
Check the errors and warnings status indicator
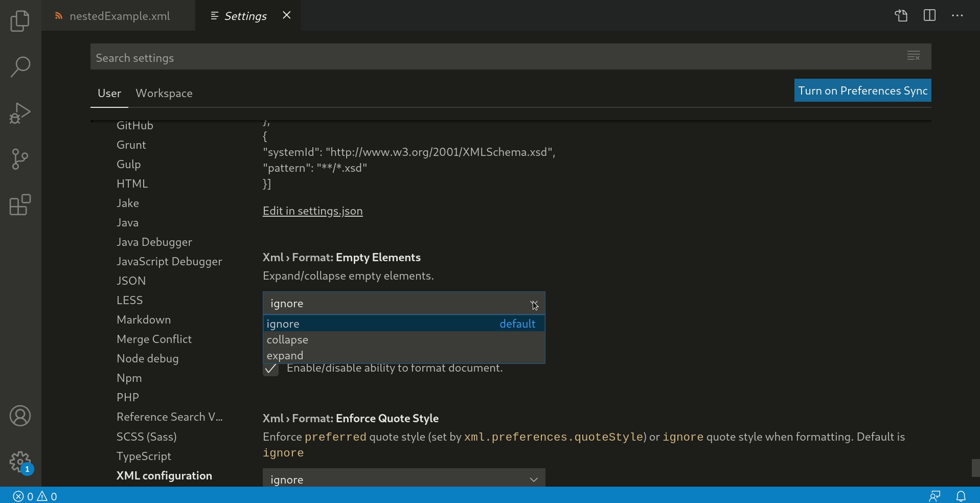[x=34, y=496]
